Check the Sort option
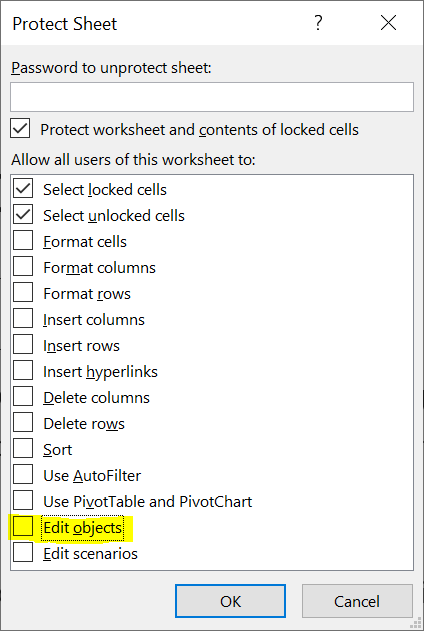The image size is (424, 631). (x=23, y=449)
